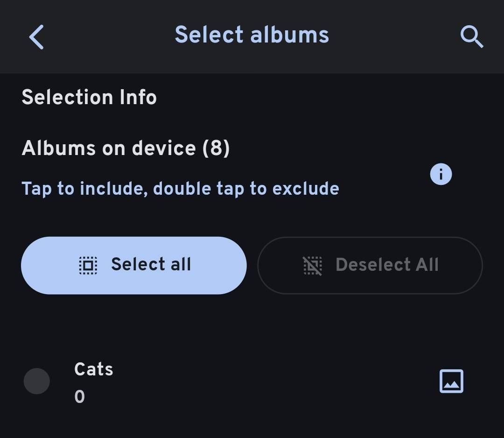Go back using the header arrow
504x438 pixels.
click(36, 37)
